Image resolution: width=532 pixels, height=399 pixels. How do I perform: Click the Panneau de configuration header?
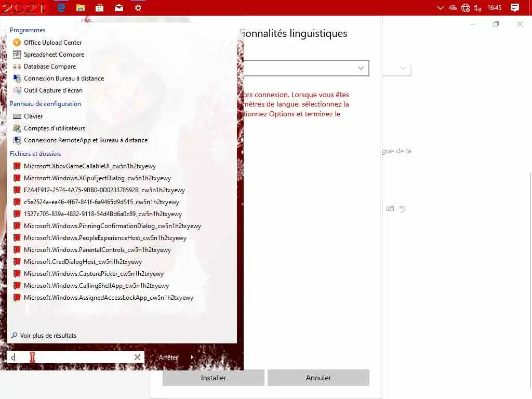(x=46, y=104)
